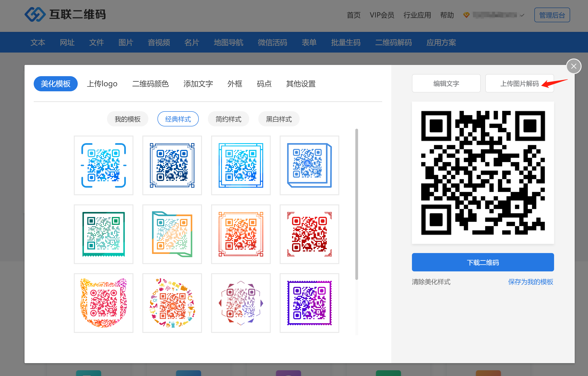
Task: Choose the Alipay logo blue QR template
Action: 309,165
